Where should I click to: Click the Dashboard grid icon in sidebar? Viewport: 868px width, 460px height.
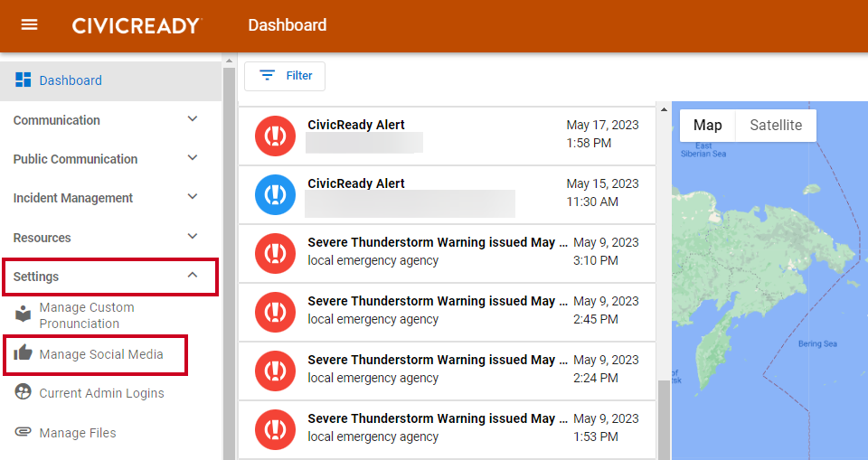pyautogui.click(x=24, y=80)
